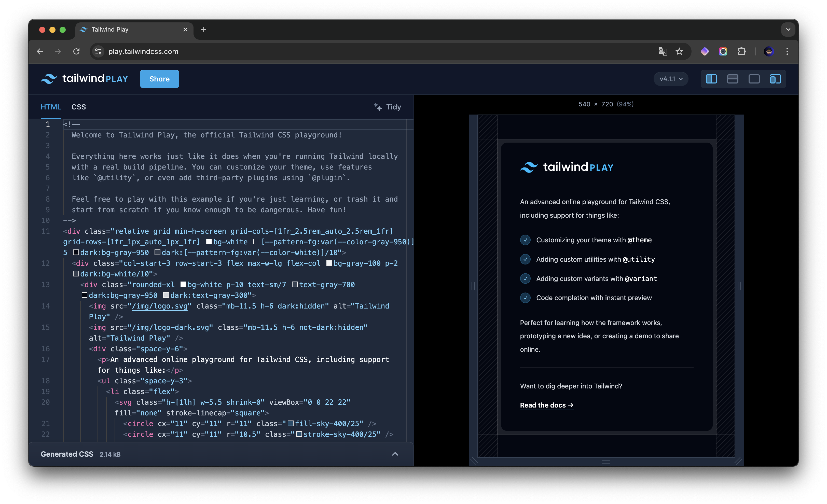Click the bottom preview resize handle
This screenshot has height=504, width=827.
point(606,462)
